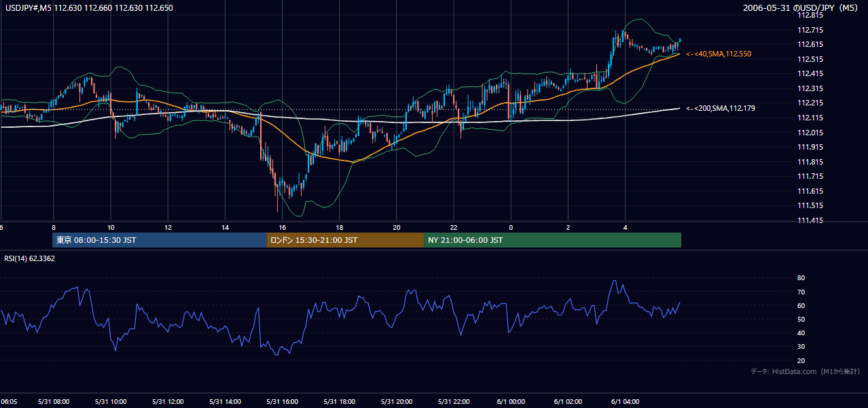Click the 2006-05-31 USD/JPY (M5) title
Viewport: 868px width, 408px height.
[x=801, y=8]
